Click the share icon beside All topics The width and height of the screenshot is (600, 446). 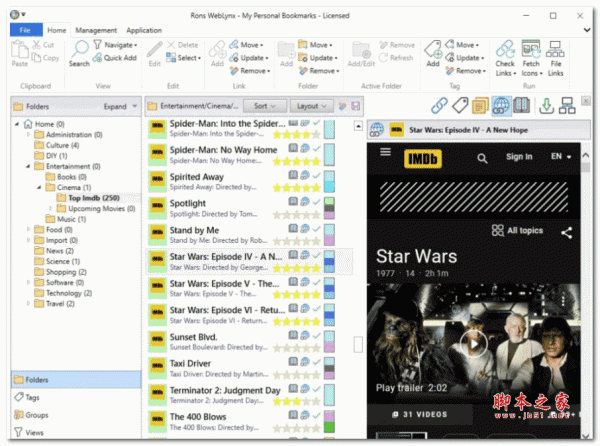[x=566, y=231]
